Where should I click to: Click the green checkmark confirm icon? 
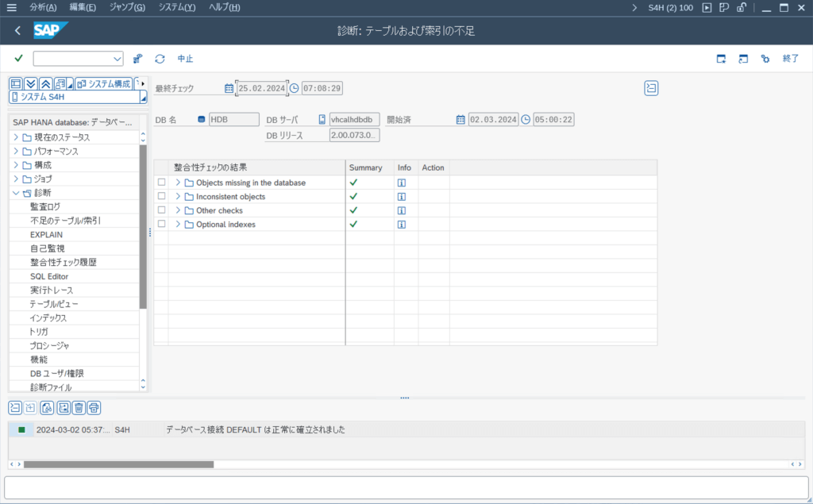(x=17, y=58)
